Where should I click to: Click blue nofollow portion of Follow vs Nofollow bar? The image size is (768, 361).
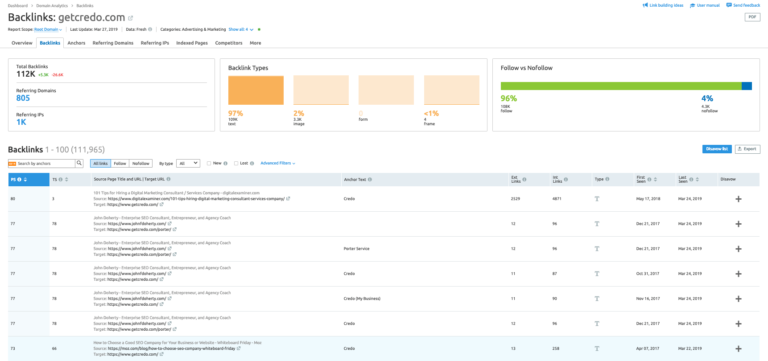[746, 86]
